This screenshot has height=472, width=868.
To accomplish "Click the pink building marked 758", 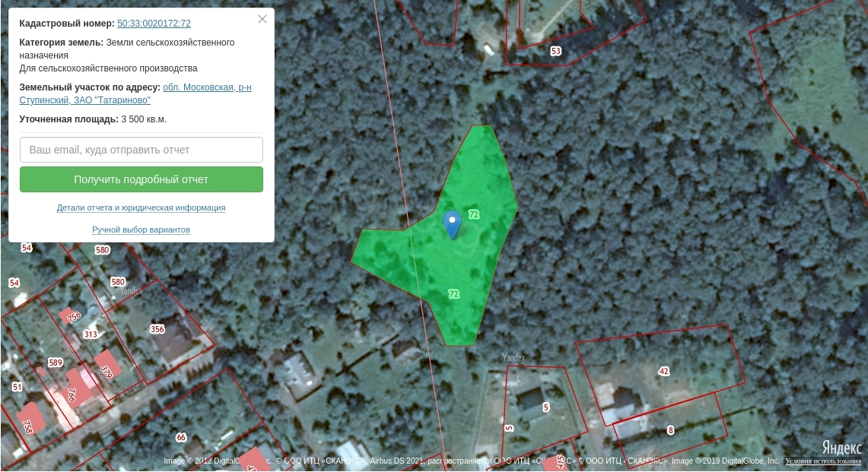I will (28, 424).
